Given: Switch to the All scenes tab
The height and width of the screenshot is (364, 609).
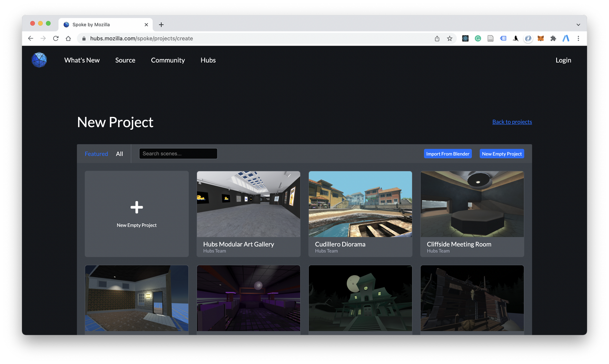Looking at the screenshot, I should tap(119, 153).
